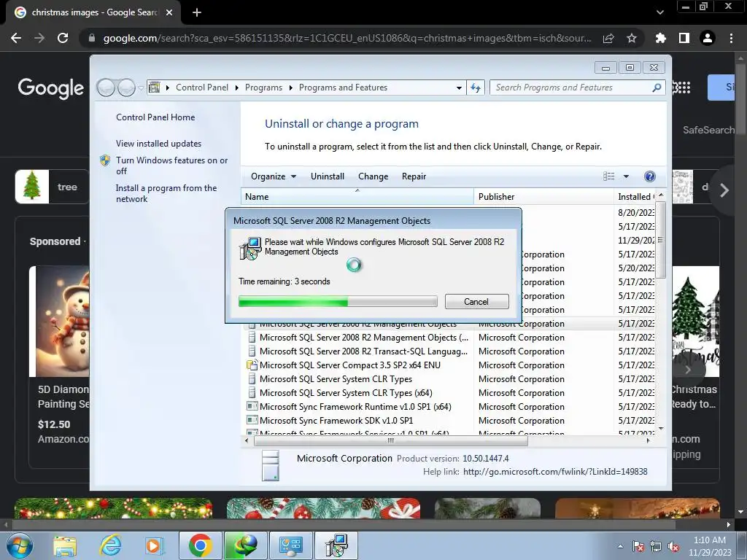The height and width of the screenshot is (560, 747).
Task: Go to Control Panel breadcrumb
Action: (x=202, y=87)
